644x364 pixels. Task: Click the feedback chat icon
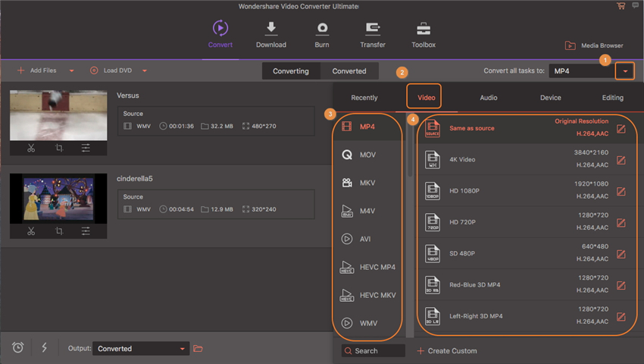(x=635, y=5)
